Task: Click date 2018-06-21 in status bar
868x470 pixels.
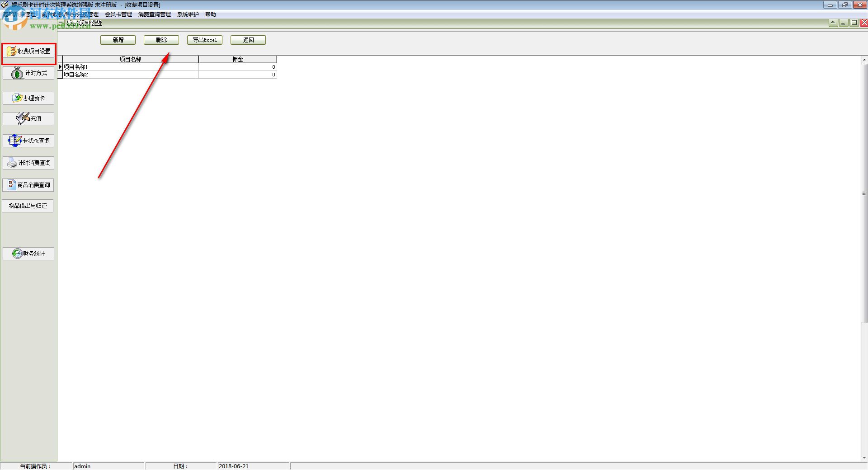Action: tap(253, 466)
